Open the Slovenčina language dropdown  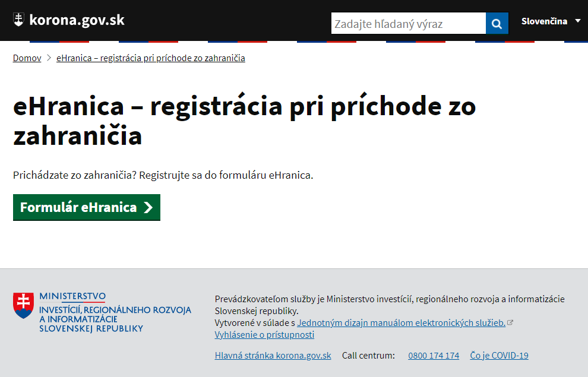[551, 21]
